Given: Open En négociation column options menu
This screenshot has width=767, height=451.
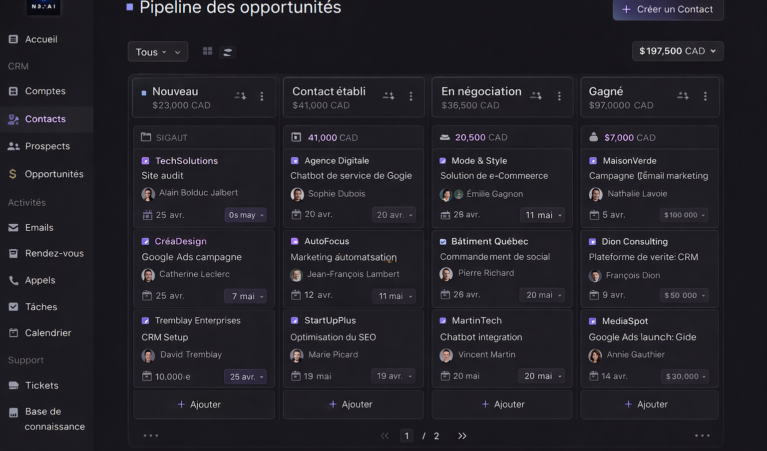Looking at the screenshot, I should (559, 96).
